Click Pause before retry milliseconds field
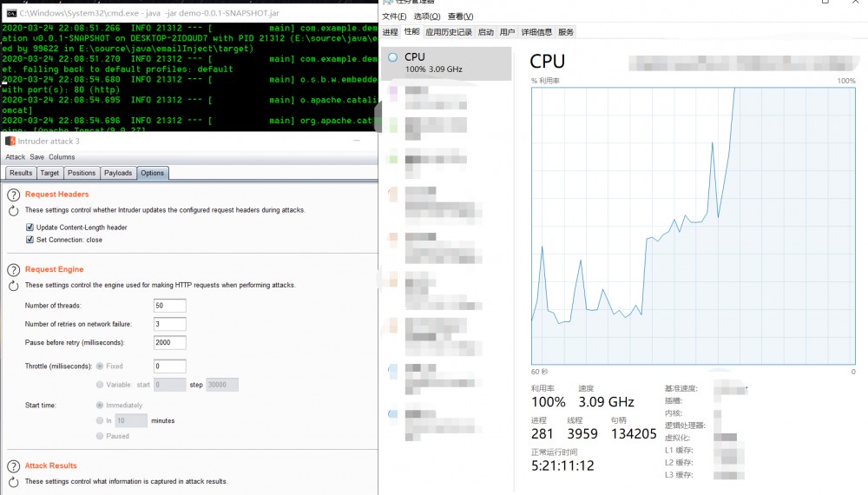The width and height of the screenshot is (868, 495). tap(170, 343)
